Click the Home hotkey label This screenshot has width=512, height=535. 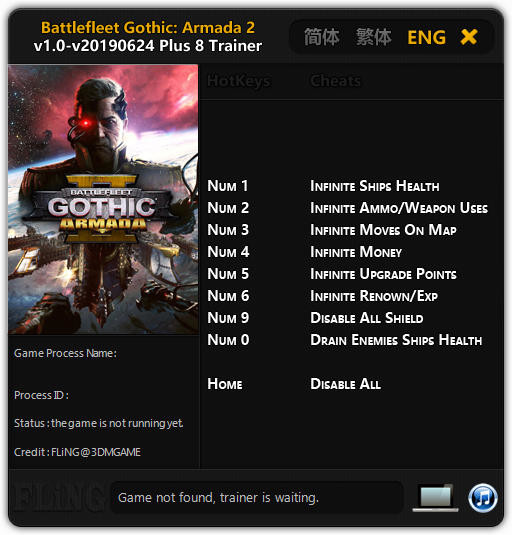pos(225,384)
